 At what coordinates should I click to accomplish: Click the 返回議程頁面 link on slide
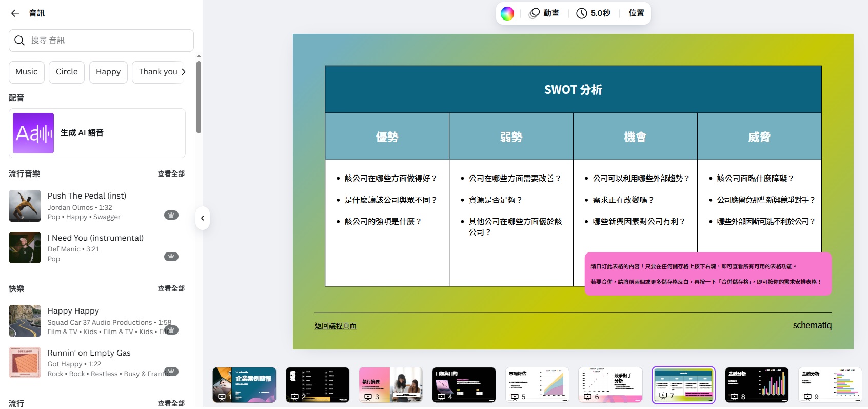click(x=336, y=326)
